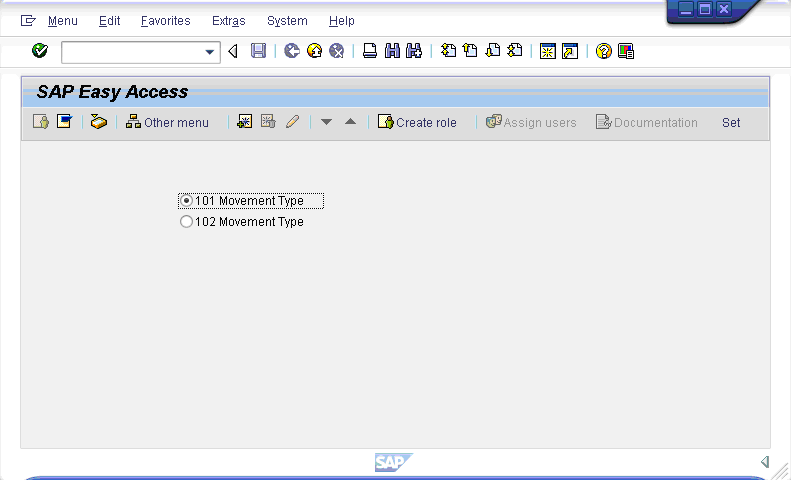Image resolution: width=791 pixels, height=480 pixels.
Task: Click the Other menu button
Action: pos(167,122)
